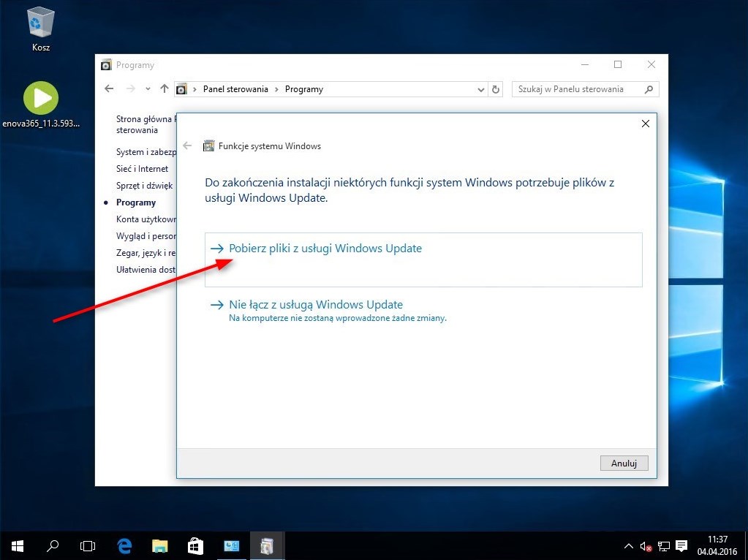This screenshot has height=560, width=748.
Task: Refresh the Control Panel view
Action: tap(496, 90)
